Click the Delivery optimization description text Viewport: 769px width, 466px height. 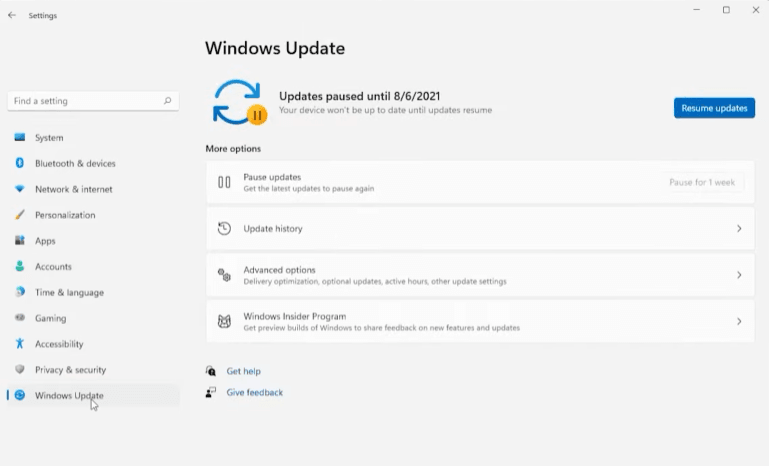(375, 281)
